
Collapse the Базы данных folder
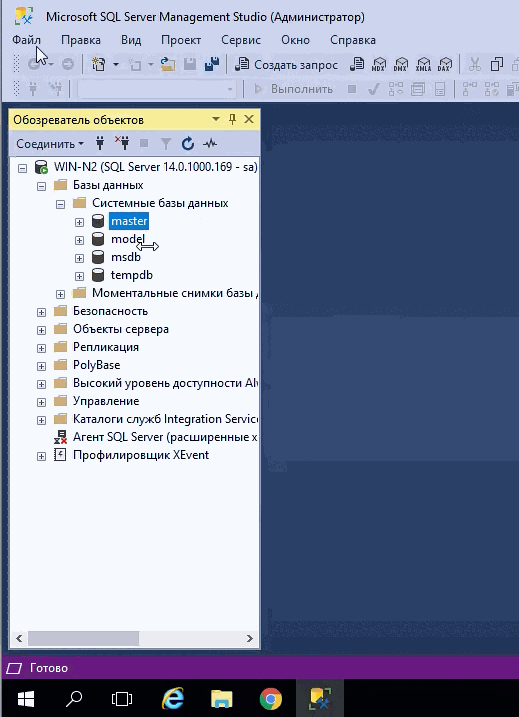[x=42, y=186]
